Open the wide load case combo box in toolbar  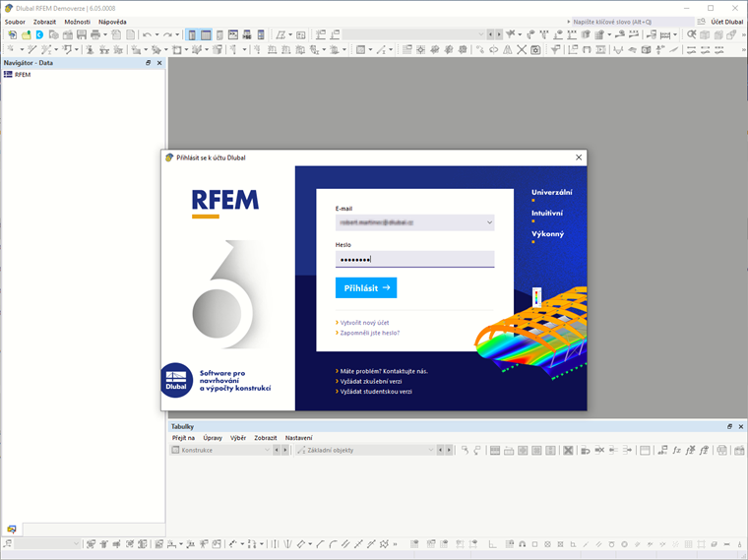pyautogui.click(x=413, y=34)
